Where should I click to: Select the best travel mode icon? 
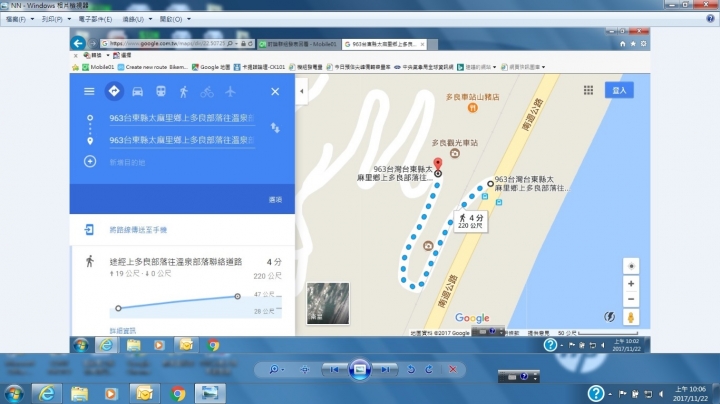pyautogui.click(x=114, y=91)
